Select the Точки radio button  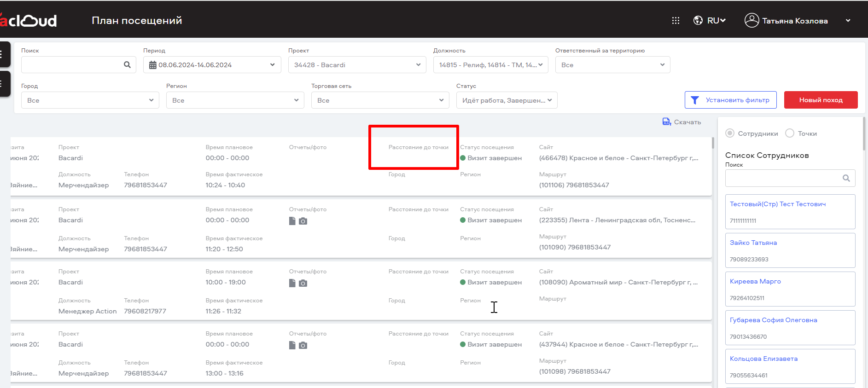point(790,133)
